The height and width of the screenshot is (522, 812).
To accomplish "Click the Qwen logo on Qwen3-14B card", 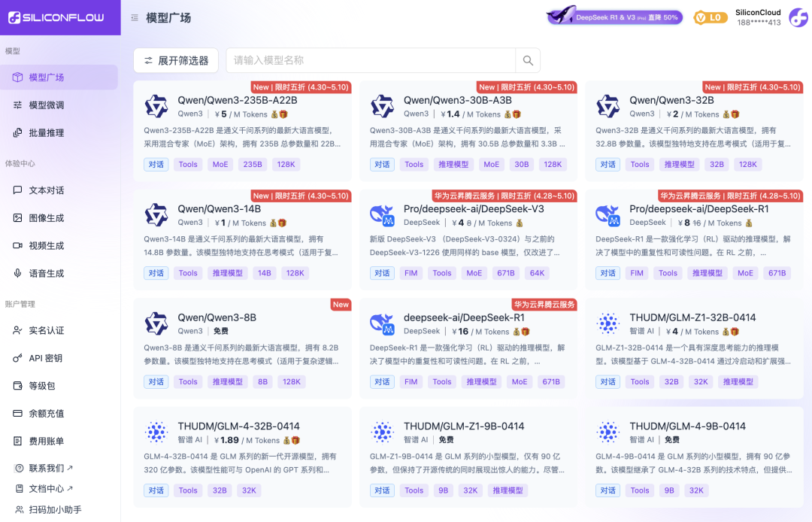I will 156,215.
